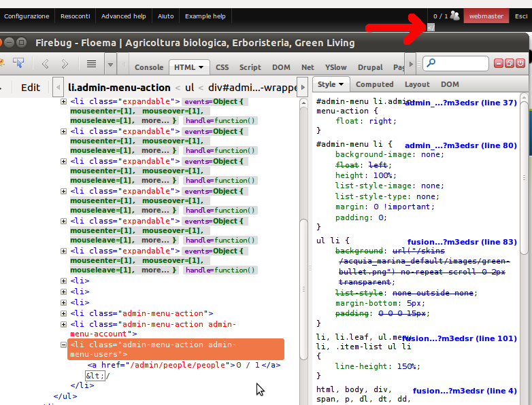Switch to the Computed side tab
This screenshot has height=405, width=532.
click(375, 84)
